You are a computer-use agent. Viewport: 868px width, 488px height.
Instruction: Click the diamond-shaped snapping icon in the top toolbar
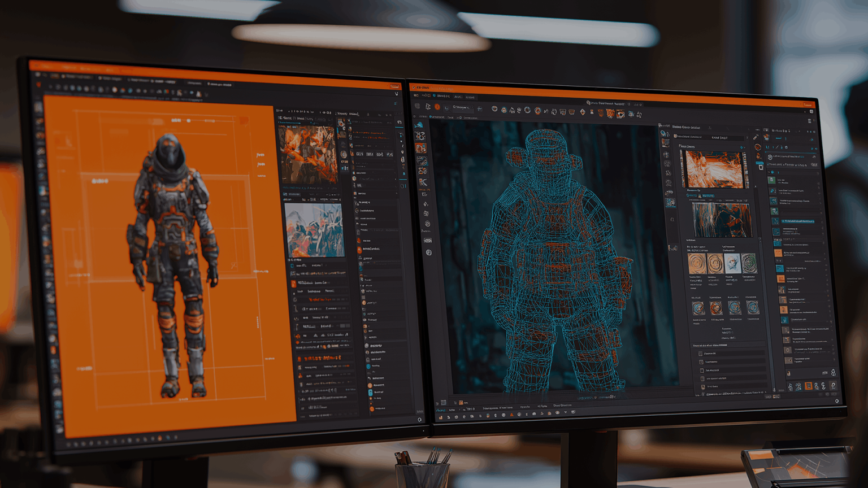[582, 112]
